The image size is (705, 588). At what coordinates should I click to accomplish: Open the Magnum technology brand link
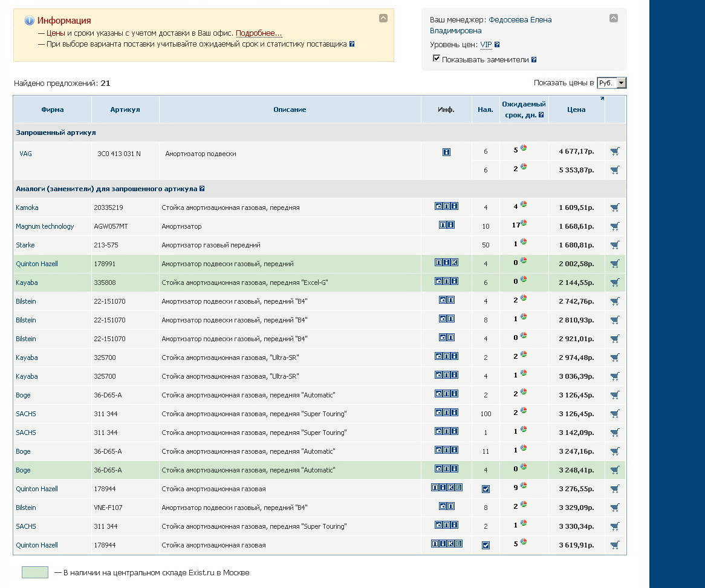(x=45, y=226)
